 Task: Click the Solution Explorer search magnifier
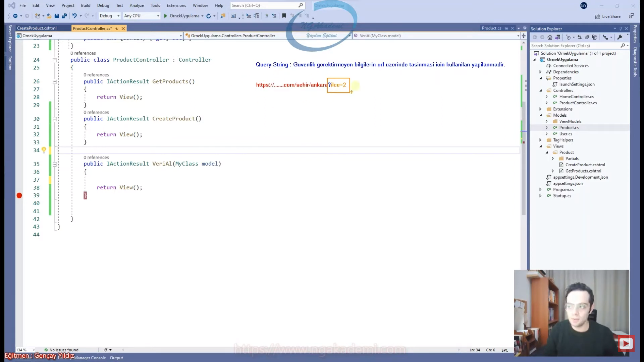coord(623,46)
